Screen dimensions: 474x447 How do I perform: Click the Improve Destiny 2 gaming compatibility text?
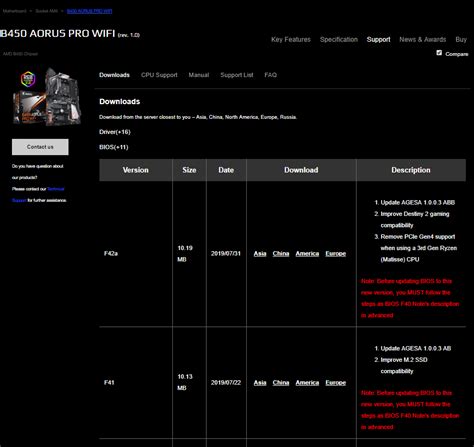pyautogui.click(x=415, y=220)
